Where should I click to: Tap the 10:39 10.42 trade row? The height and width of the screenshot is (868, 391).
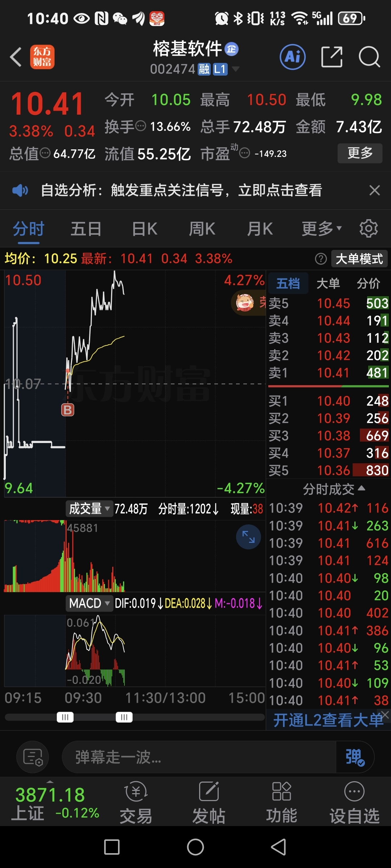click(x=328, y=508)
